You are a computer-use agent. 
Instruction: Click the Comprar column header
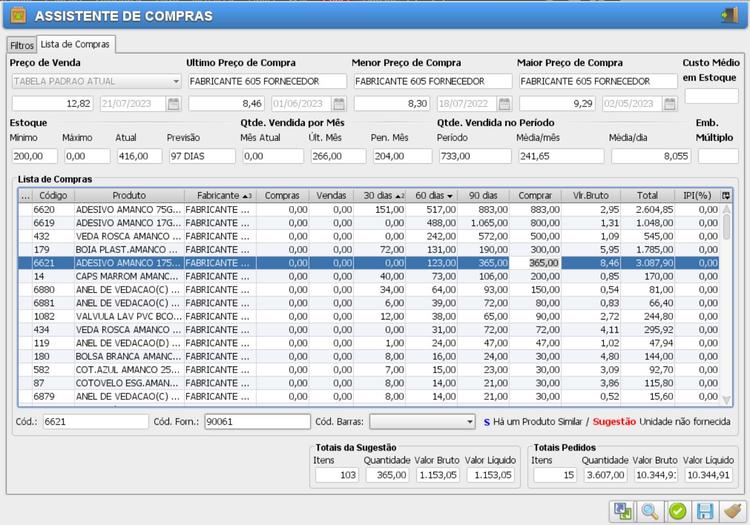535,196
